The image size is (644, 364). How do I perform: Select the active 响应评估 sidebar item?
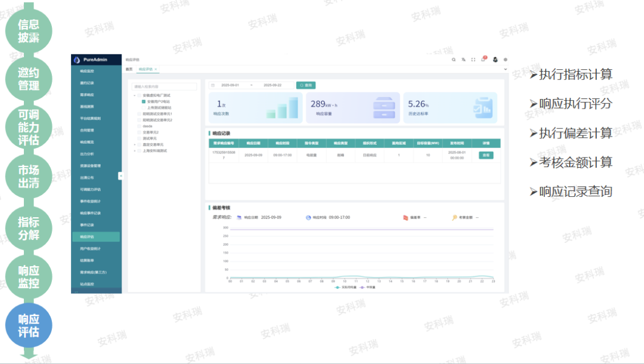pyautogui.click(x=95, y=237)
